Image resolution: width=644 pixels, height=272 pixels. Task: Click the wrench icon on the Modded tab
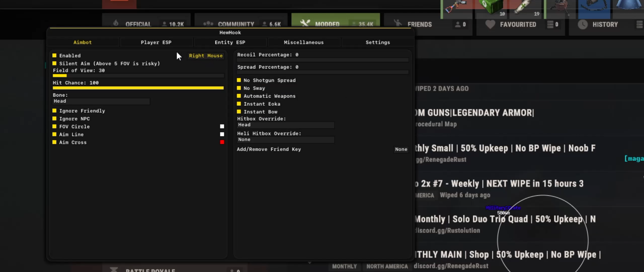point(305,23)
